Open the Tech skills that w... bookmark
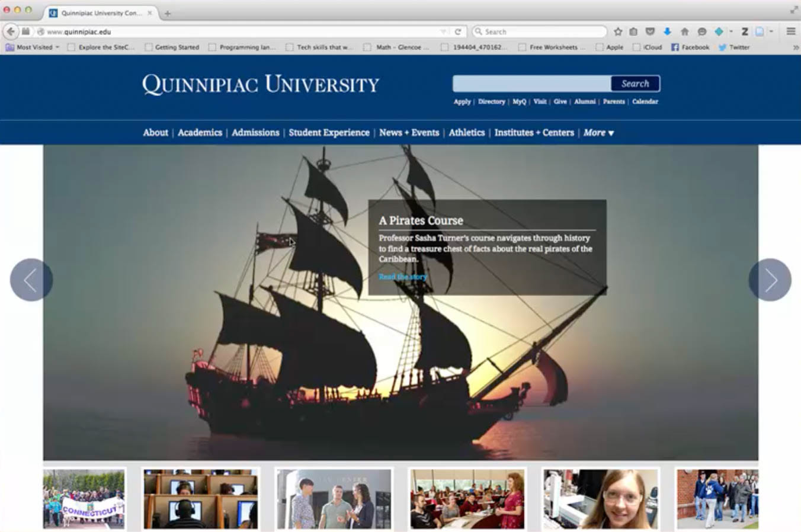801x532 pixels. coord(319,47)
